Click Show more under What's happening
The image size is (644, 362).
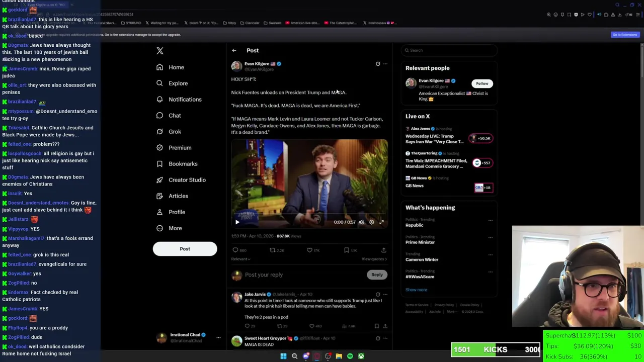416,290
